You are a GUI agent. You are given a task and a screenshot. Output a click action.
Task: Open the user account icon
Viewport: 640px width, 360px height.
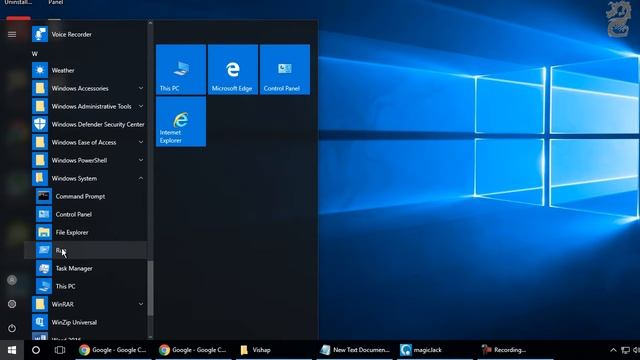coord(12,280)
